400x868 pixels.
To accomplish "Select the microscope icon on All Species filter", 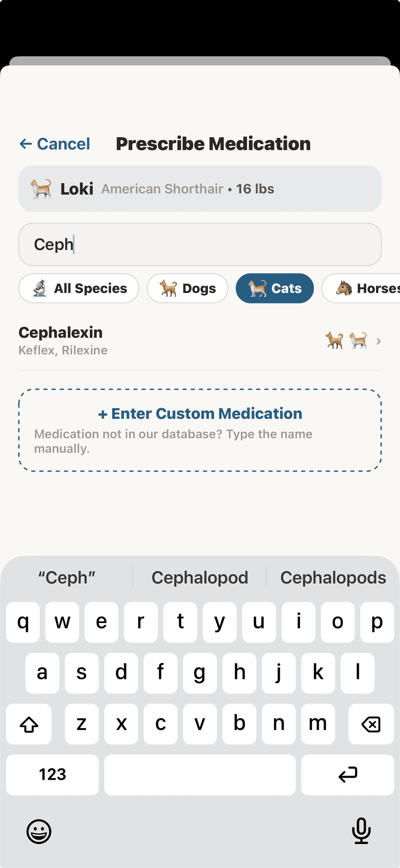I will point(40,288).
